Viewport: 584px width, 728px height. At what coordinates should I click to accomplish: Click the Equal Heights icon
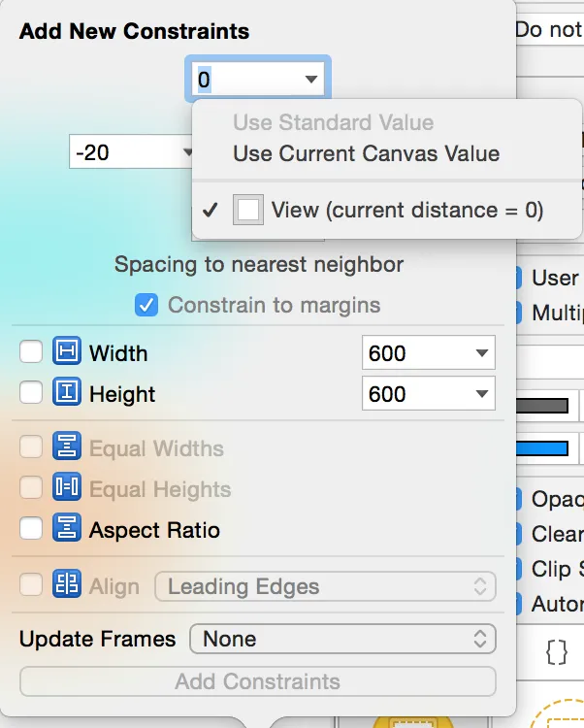tap(67, 488)
